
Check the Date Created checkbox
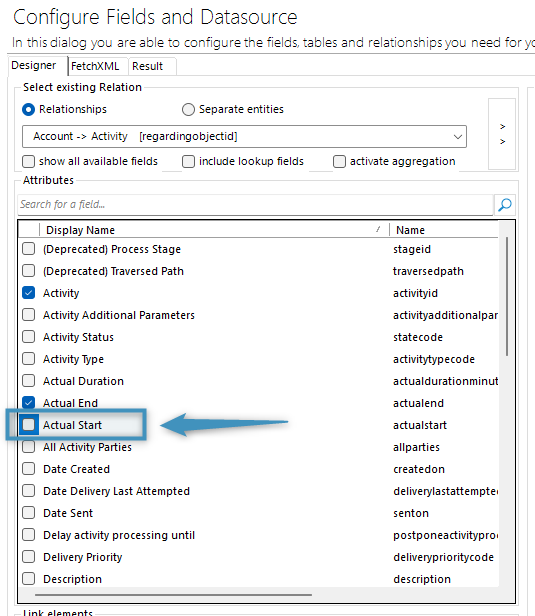click(x=28, y=469)
